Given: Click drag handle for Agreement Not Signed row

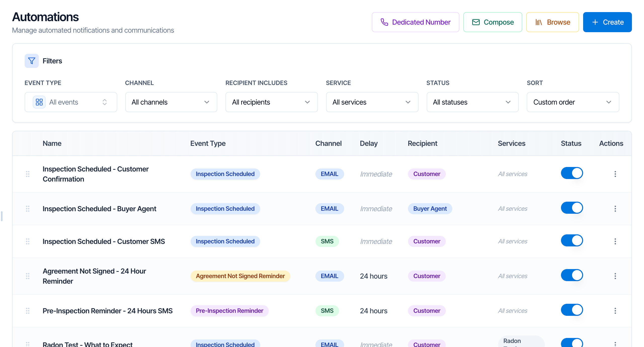Looking at the screenshot, I should click(x=28, y=276).
